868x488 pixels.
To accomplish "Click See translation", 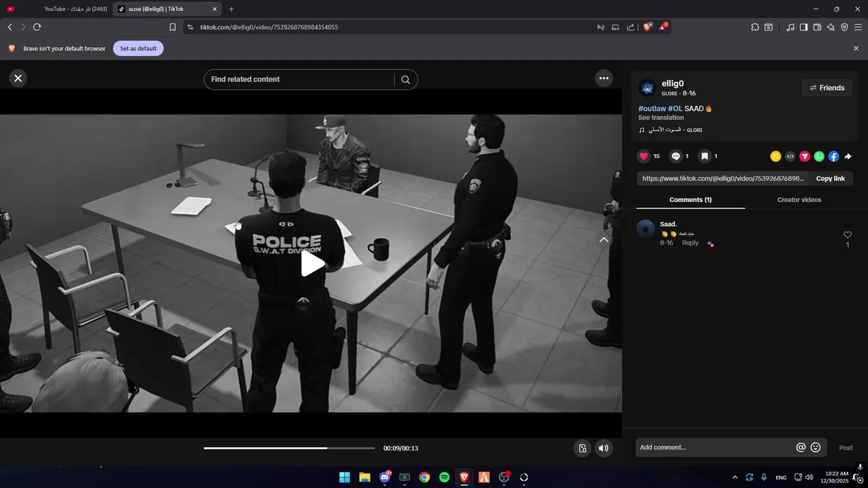I will click(660, 118).
